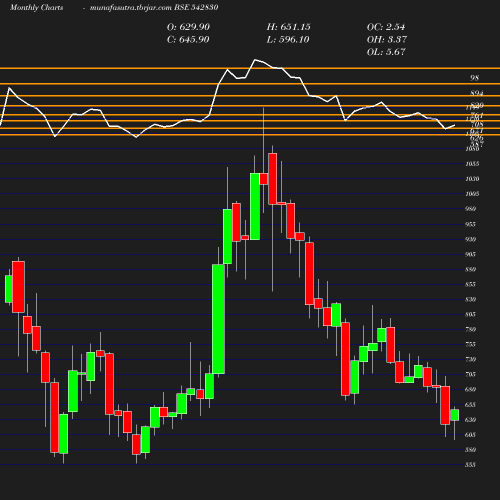Click the latest green candlestick
The height and width of the screenshot is (500, 500).
[455, 415]
